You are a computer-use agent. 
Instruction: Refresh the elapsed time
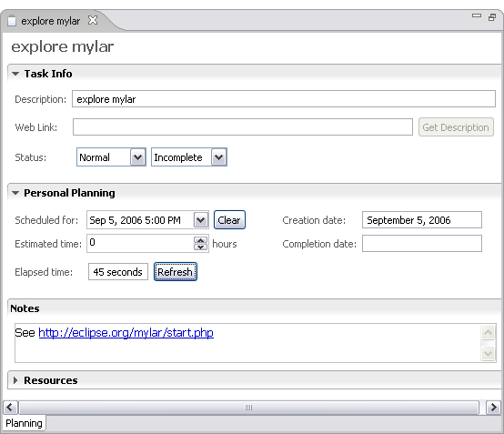click(x=176, y=272)
